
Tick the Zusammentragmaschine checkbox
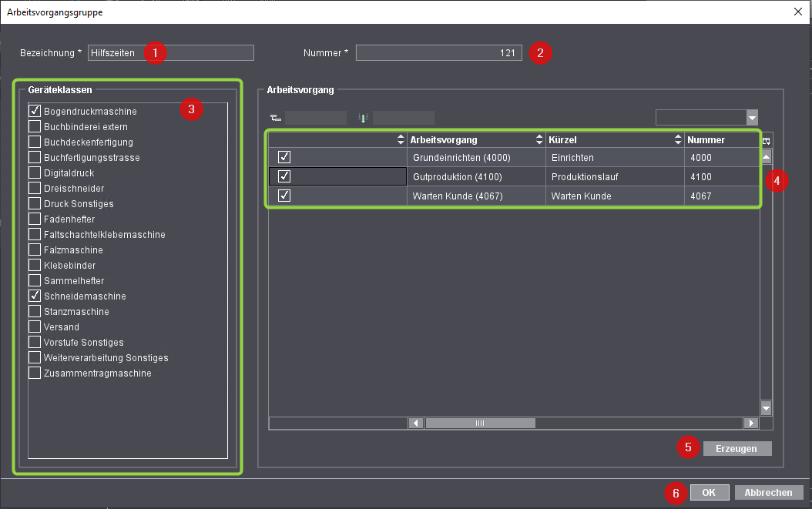[35, 373]
